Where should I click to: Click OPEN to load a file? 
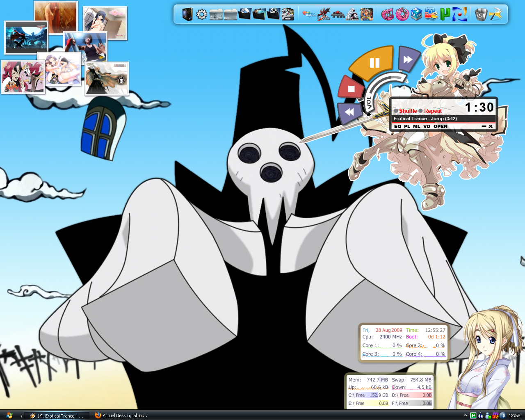441,126
